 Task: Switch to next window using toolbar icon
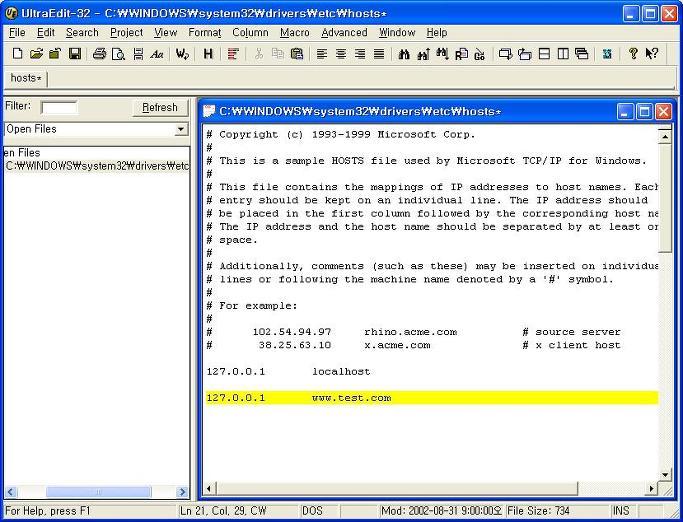pos(505,54)
